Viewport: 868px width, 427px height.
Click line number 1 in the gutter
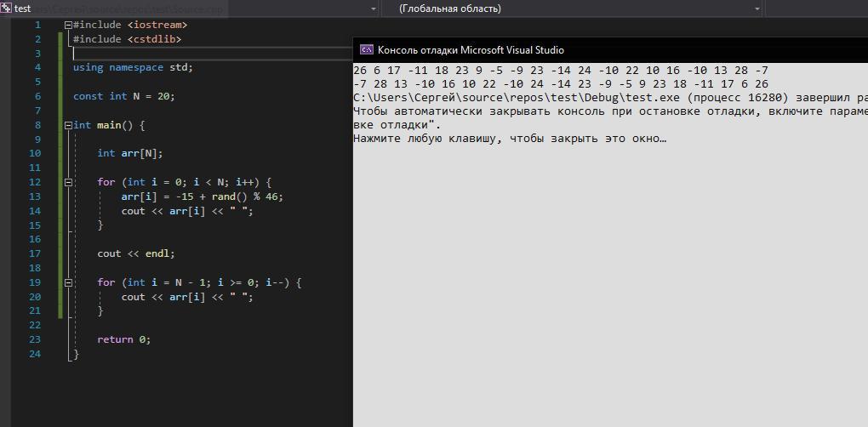point(37,25)
